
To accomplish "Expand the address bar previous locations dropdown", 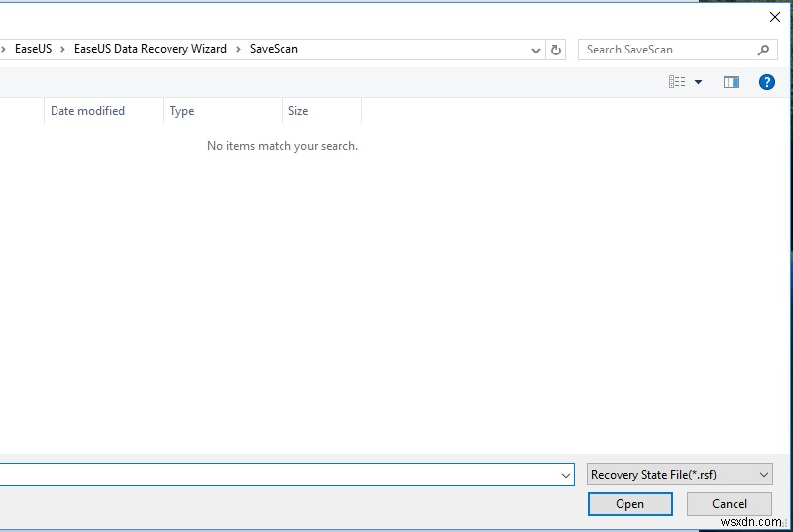I will pyautogui.click(x=536, y=50).
